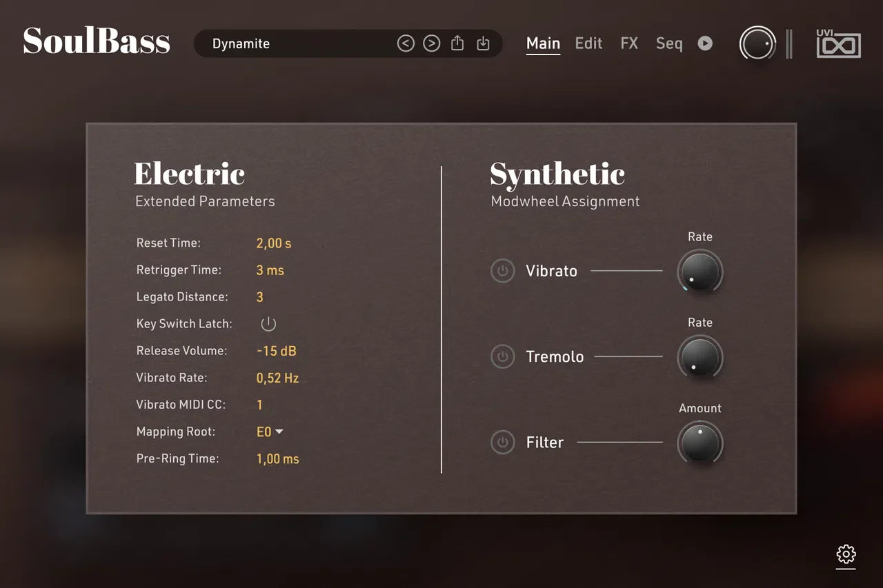Click the preset export icon
Image resolution: width=883 pixels, height=588 pixels.
tap(457, 43)
